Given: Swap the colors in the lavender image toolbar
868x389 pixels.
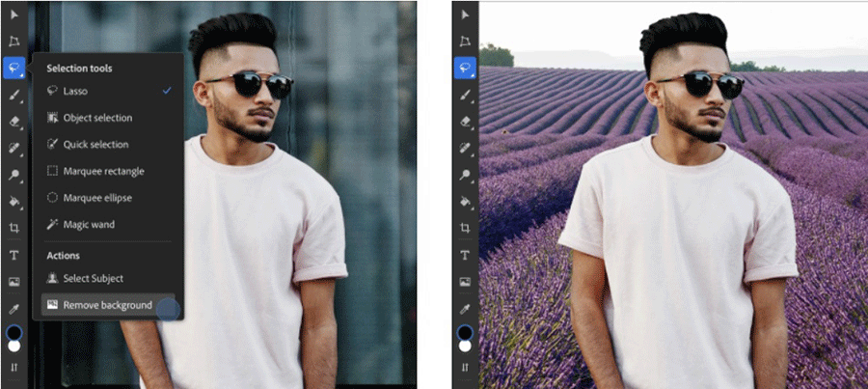Looking at the screenshot, I should coord(465,367).
